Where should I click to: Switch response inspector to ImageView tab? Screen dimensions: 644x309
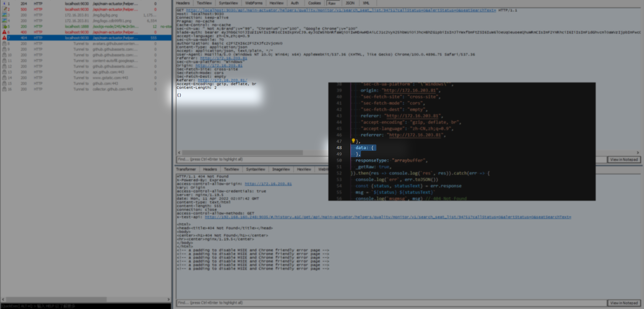coord(281,169)
